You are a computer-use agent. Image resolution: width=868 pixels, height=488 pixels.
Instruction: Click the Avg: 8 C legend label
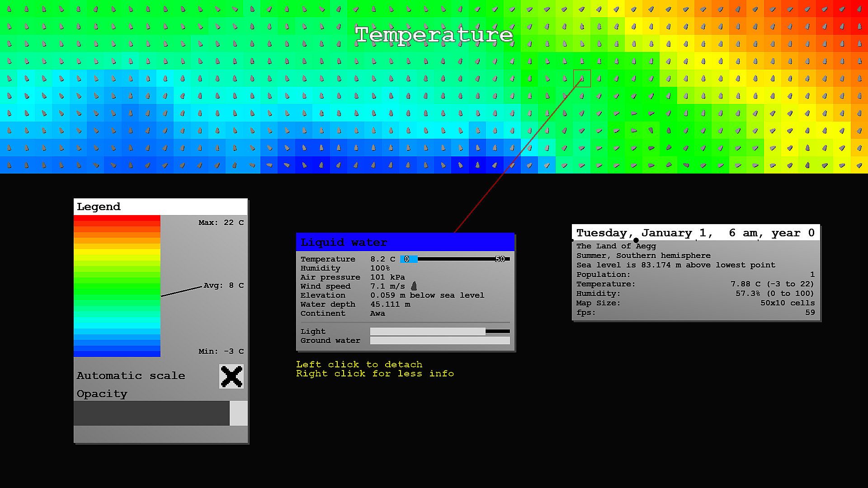tap(223, 286)
